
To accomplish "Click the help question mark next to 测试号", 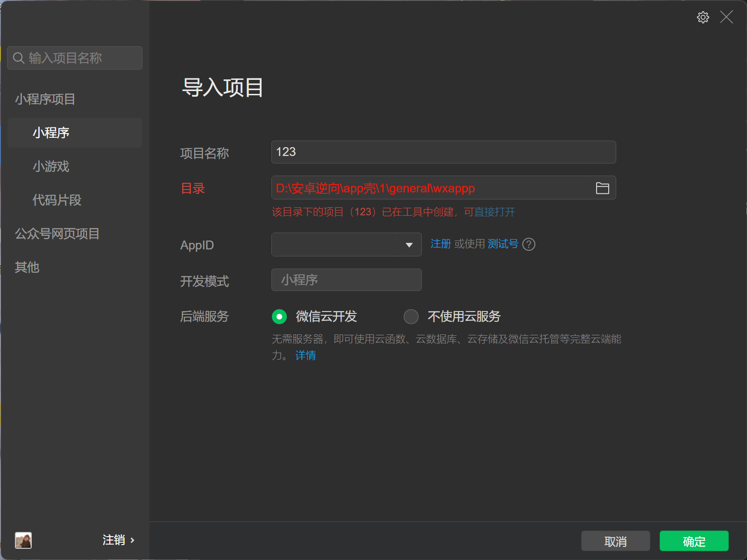I will 529,244.
